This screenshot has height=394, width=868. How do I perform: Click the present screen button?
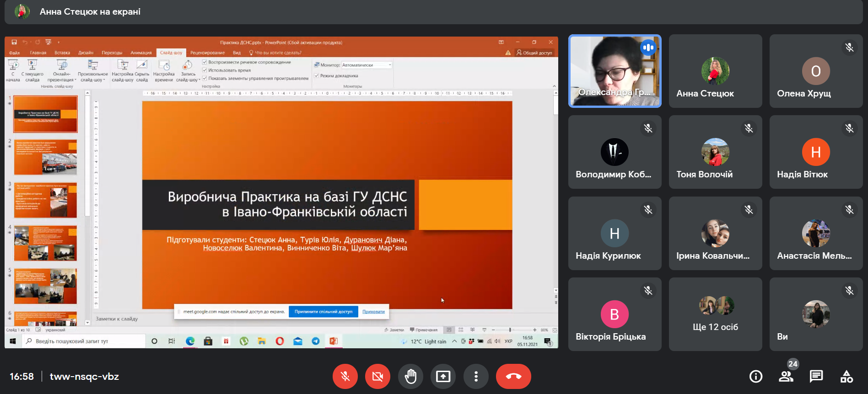click(443, 376)
